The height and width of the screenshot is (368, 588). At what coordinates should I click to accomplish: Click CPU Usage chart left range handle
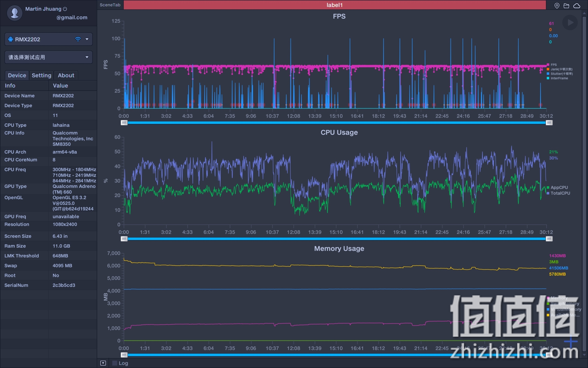(124, 239)
